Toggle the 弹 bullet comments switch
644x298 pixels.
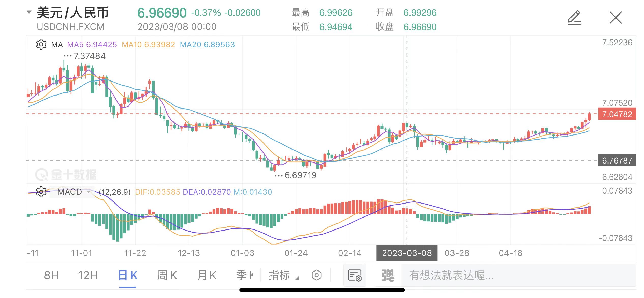388,275
